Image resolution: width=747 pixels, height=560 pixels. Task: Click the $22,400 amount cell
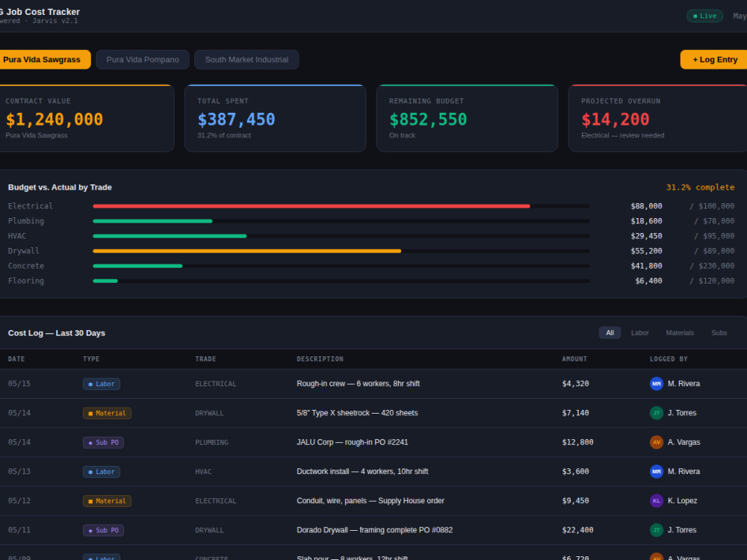578,530
